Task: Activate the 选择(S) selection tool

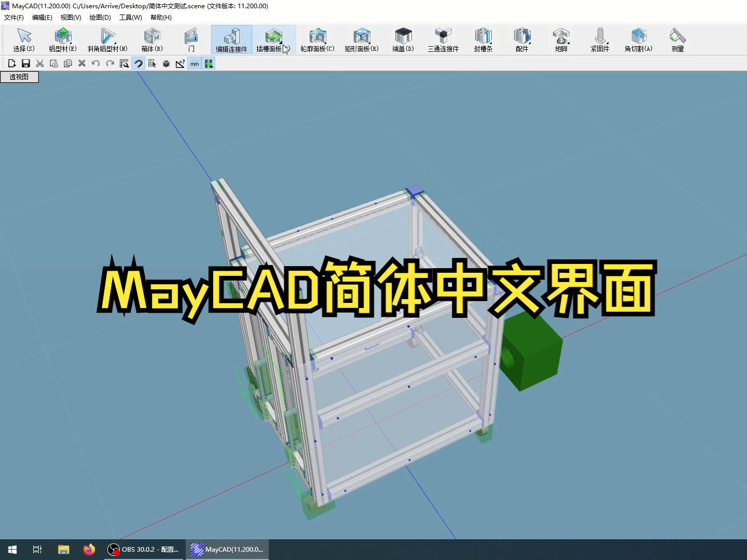Action: [x=24, y=40]
